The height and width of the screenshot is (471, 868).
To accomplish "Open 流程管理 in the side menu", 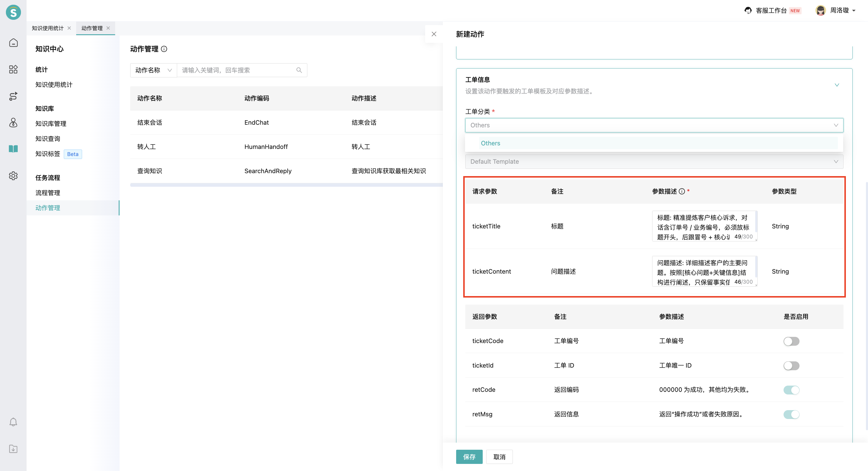I will click(x=48, y=193).
